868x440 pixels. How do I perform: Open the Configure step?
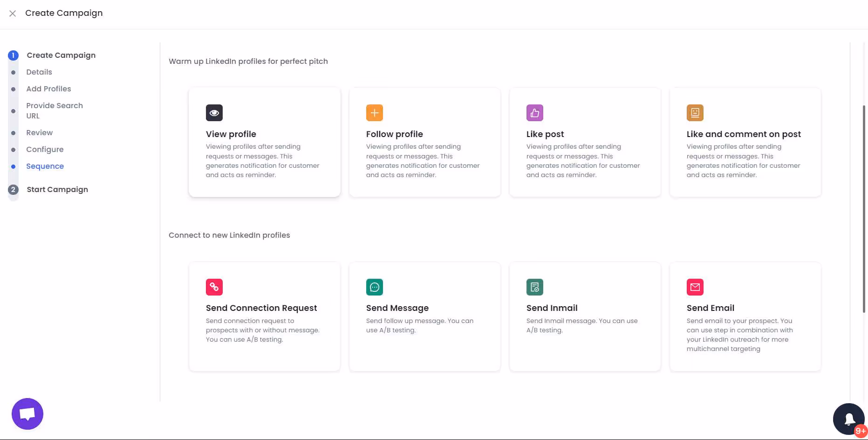(x=45, y=149)
